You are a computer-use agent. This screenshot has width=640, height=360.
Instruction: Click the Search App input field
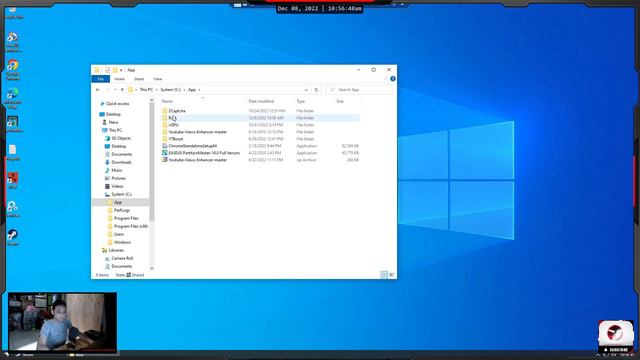(x=360, y=90)
